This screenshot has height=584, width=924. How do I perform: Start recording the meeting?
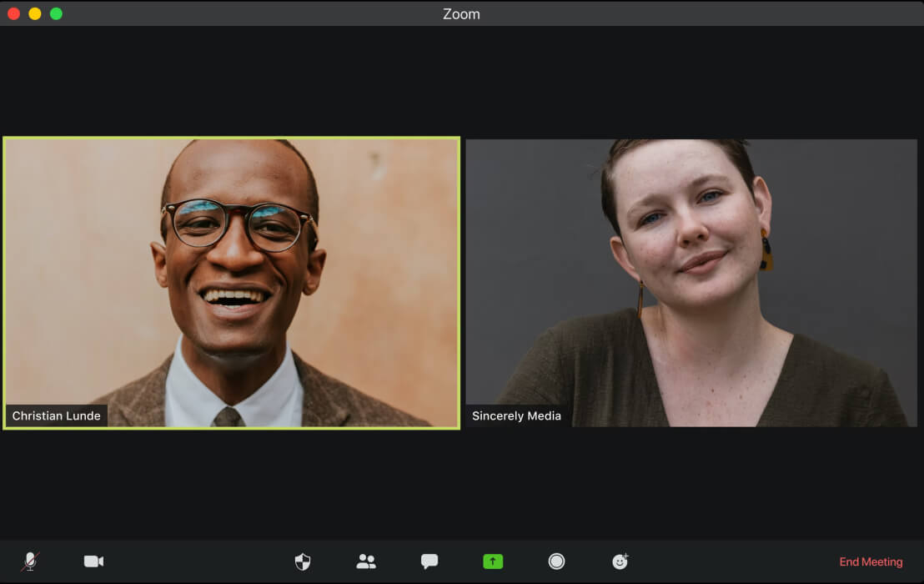coord(556,561)
